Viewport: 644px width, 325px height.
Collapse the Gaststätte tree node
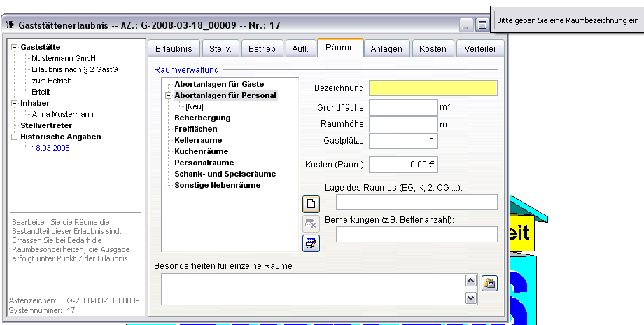point(15,47)
